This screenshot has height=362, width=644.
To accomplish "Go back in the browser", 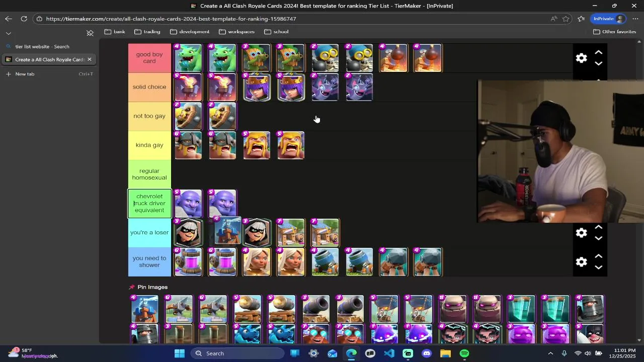I will tap(9, 19).
